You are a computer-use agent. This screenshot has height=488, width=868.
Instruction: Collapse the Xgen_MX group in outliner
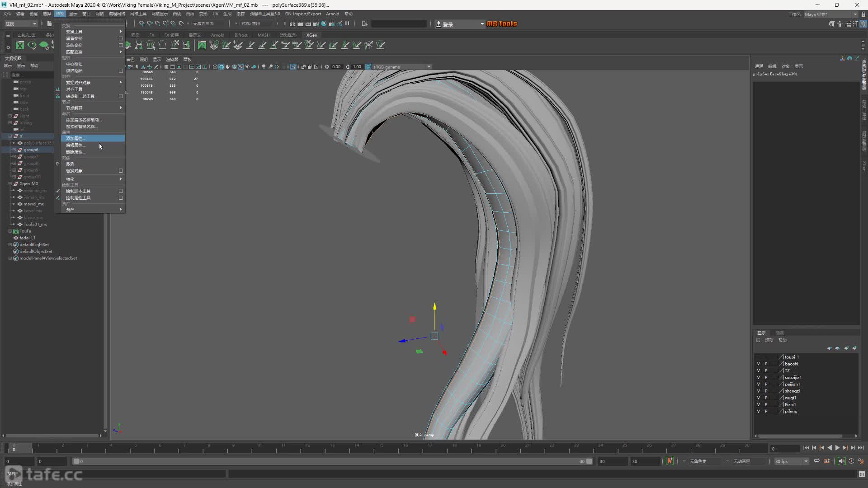tap(10, 184)
